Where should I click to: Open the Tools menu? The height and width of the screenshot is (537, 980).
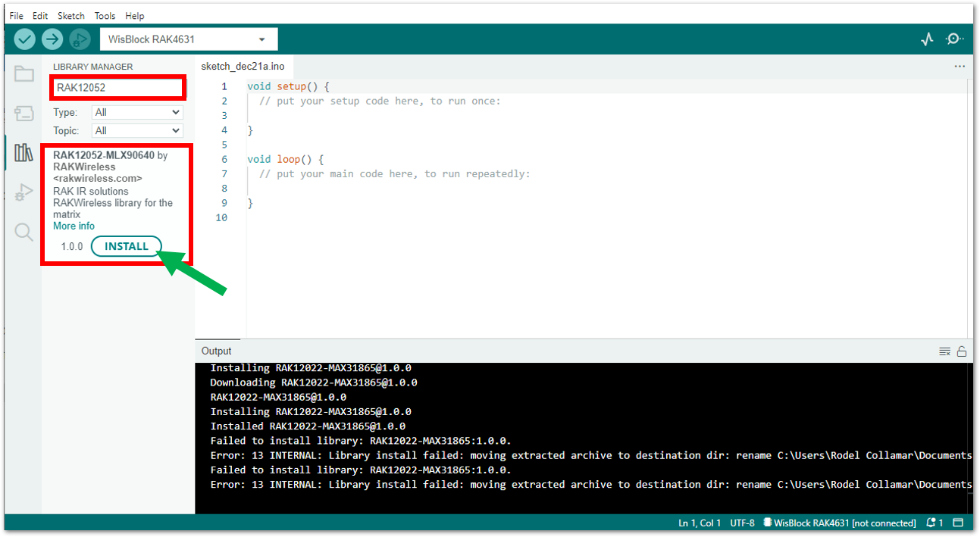tap(105, 16)
